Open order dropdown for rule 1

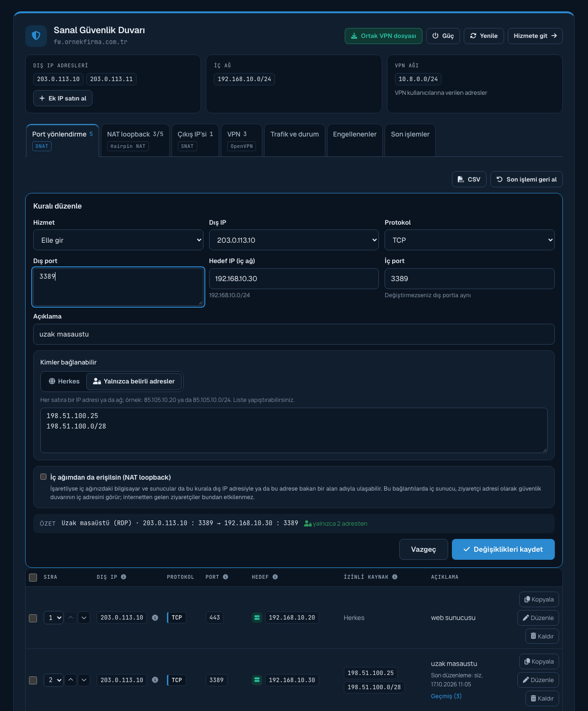click(x=54, y=618)
